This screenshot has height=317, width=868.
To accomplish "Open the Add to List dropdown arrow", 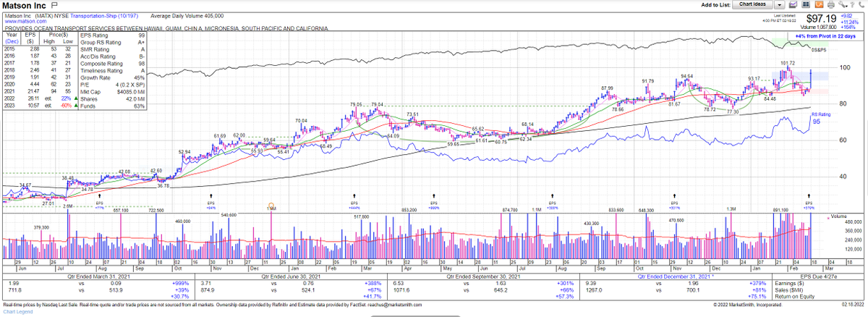I will click(779, 5).
